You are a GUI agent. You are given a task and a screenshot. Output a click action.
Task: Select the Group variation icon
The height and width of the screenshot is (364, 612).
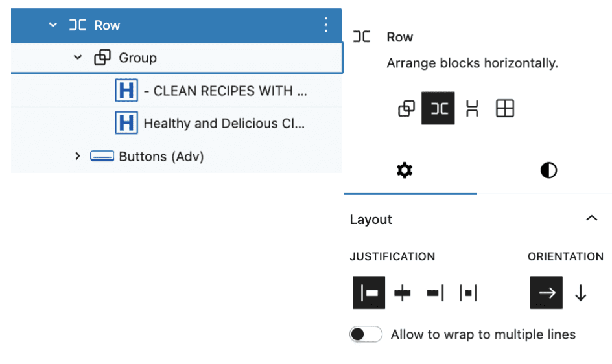point(406,108)
